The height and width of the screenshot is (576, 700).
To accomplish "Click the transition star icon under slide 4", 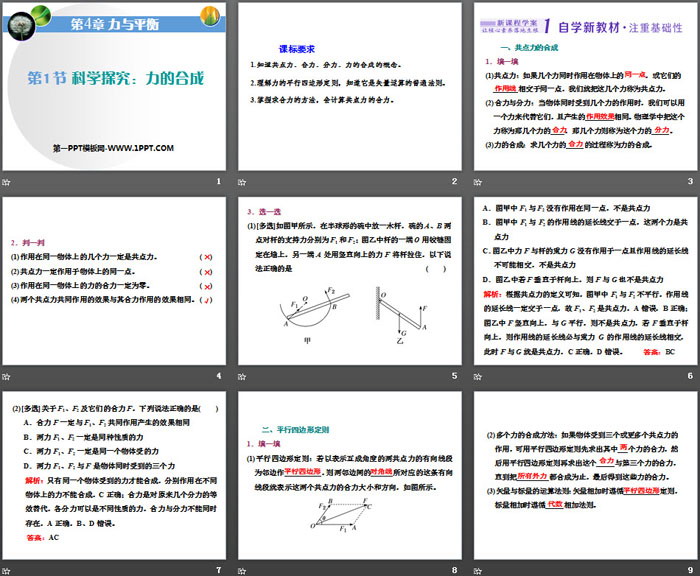I will (x=8, y=376).
